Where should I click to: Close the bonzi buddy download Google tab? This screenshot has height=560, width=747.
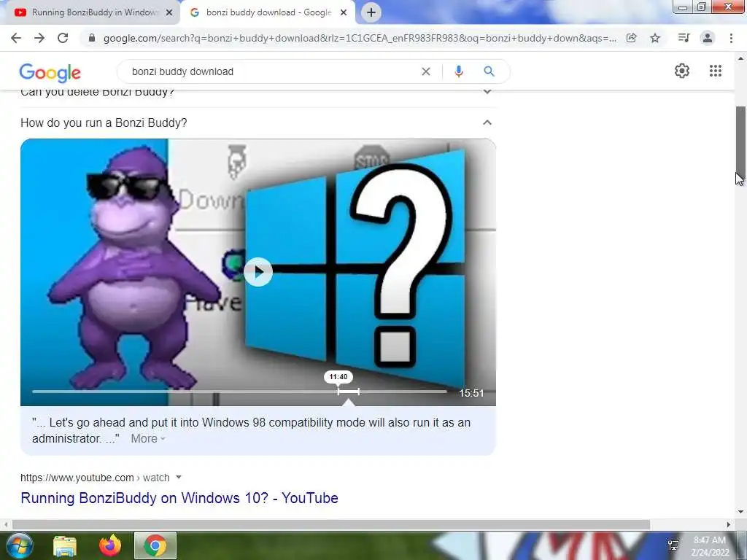344,13
